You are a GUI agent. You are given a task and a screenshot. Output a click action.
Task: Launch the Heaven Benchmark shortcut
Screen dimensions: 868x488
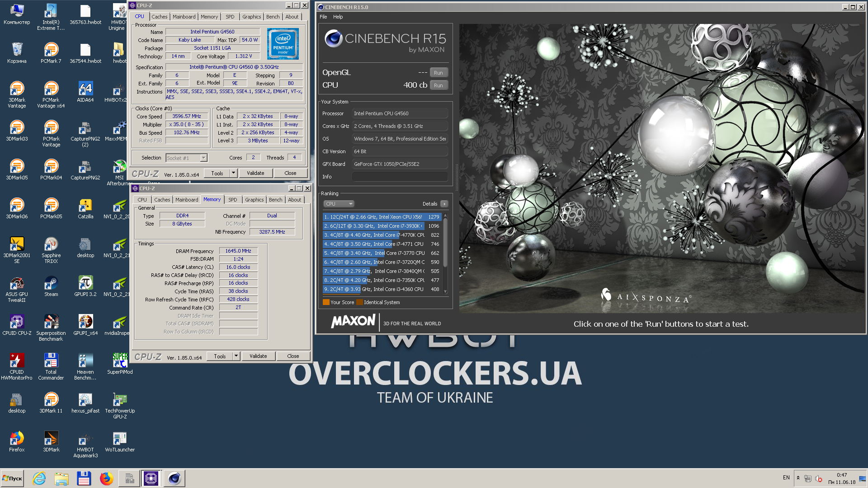[x=85, y=367]
